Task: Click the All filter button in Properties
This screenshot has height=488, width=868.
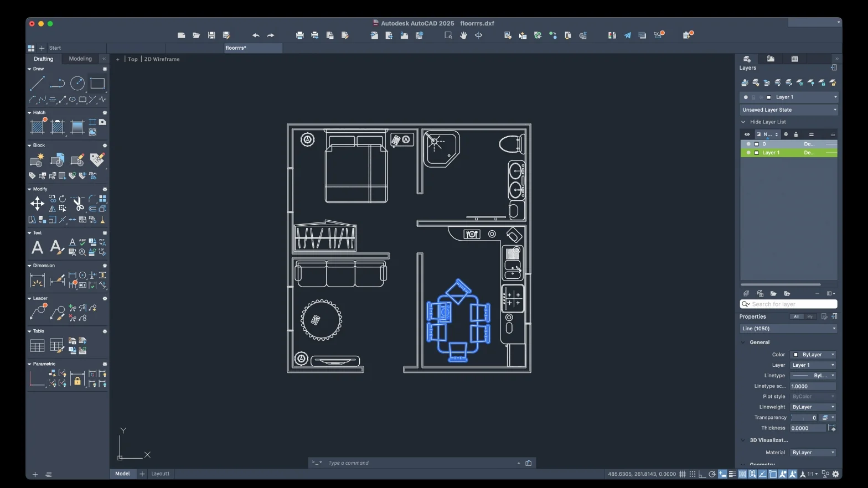Action: tap(796, 317)
